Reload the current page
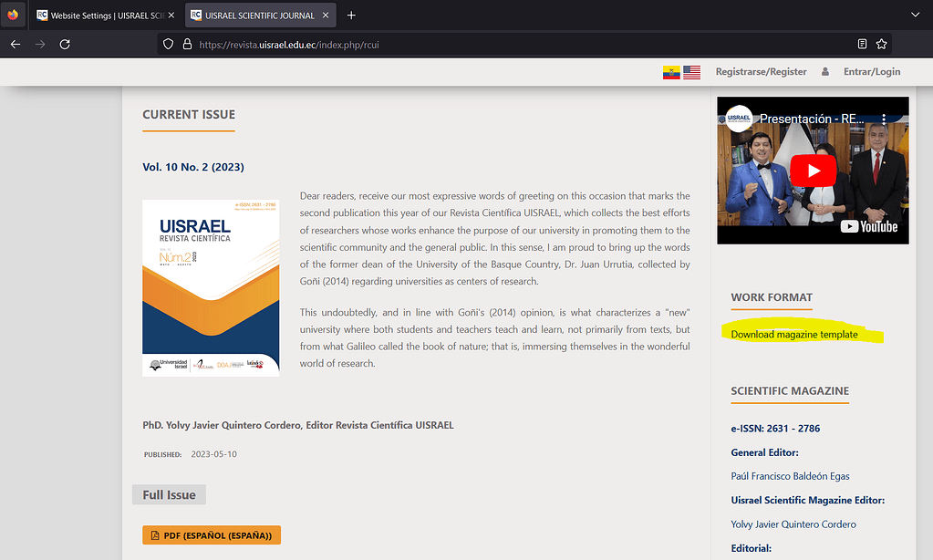 tap(64, 44)
